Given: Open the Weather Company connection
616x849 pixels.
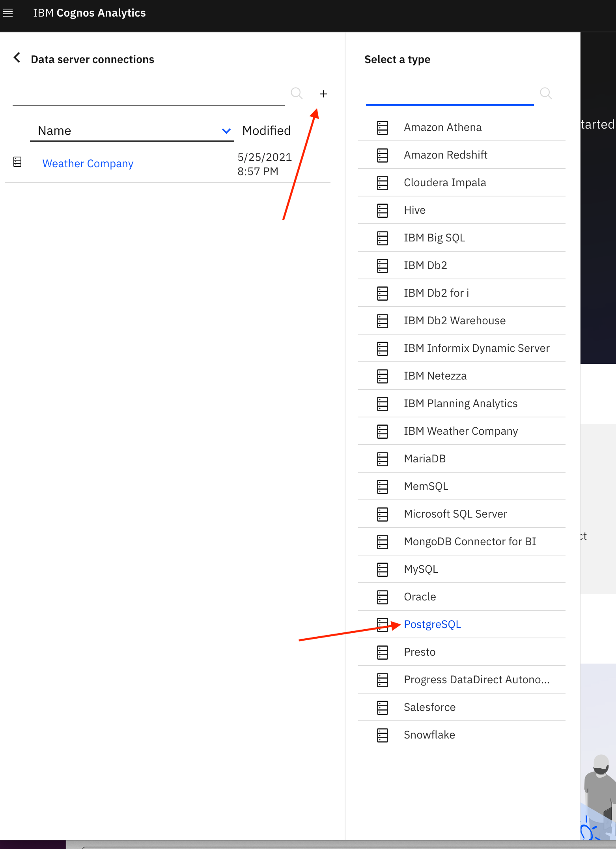Looking at the screenshot, I should coord(88,163).
